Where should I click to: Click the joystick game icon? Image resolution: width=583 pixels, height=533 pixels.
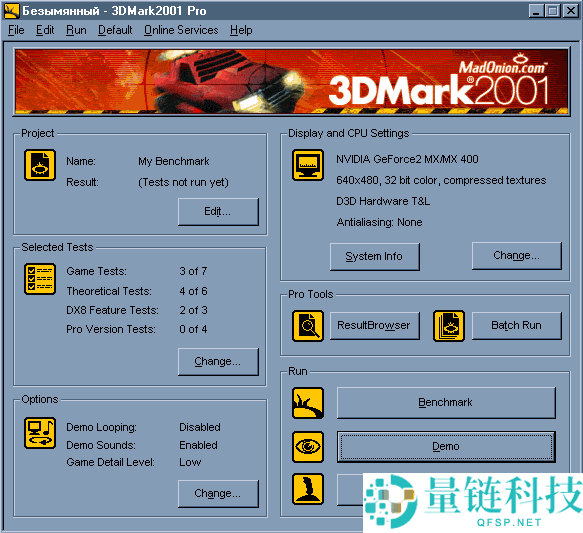307,489
